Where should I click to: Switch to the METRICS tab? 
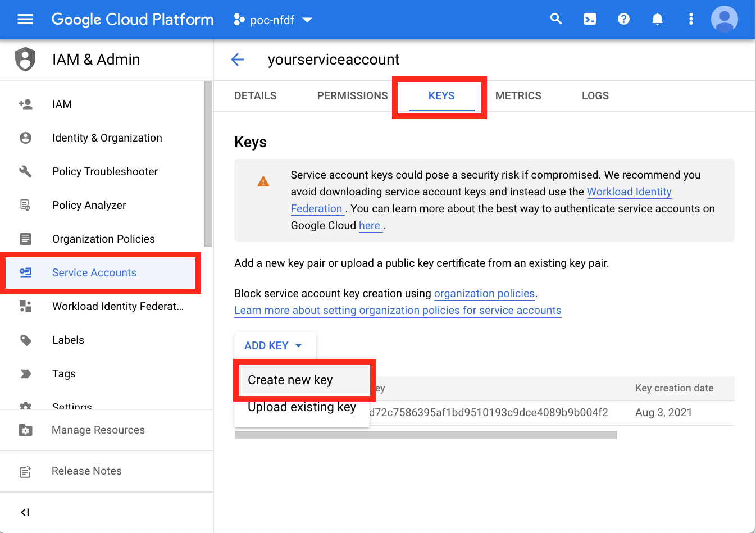(518, 96)
